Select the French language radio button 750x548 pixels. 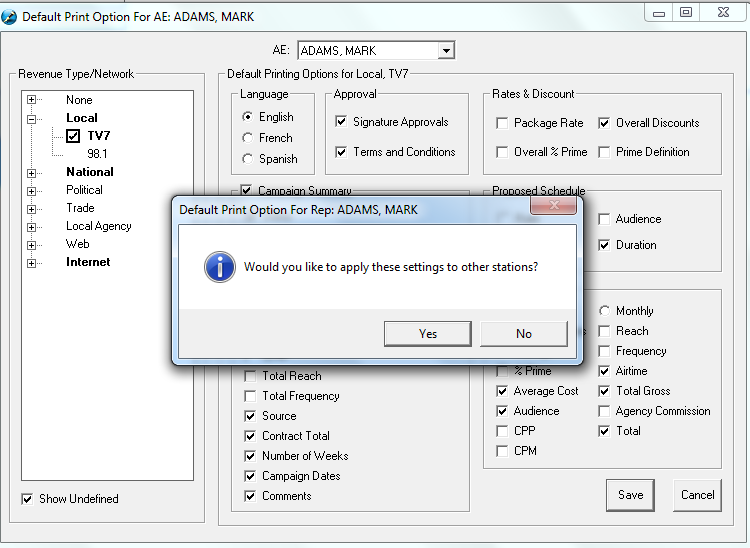point(248,138)
